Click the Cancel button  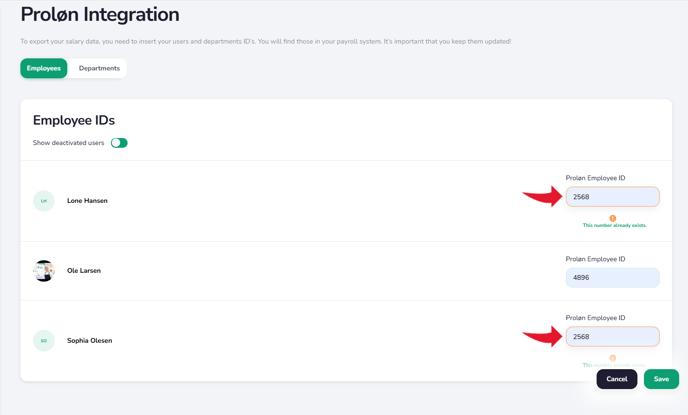coord(617,379)
